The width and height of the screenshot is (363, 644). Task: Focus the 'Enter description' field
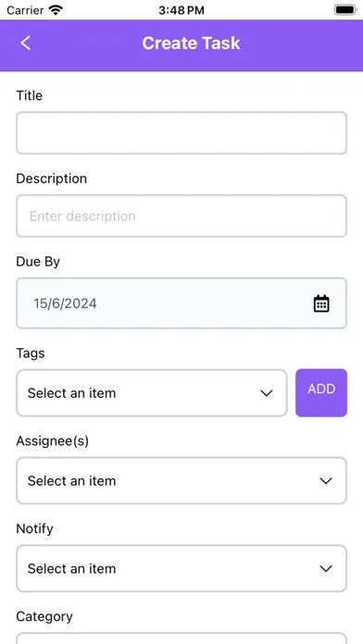point(181,216)
